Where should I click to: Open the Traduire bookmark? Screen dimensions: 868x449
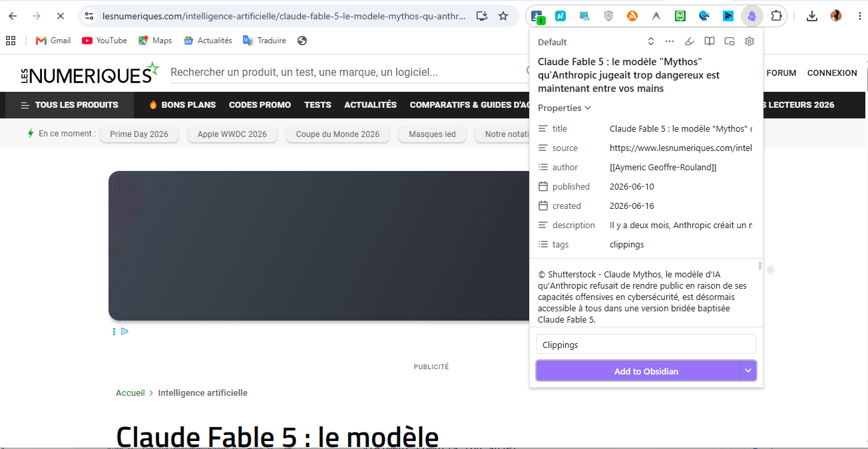click(x=264, y=41)
